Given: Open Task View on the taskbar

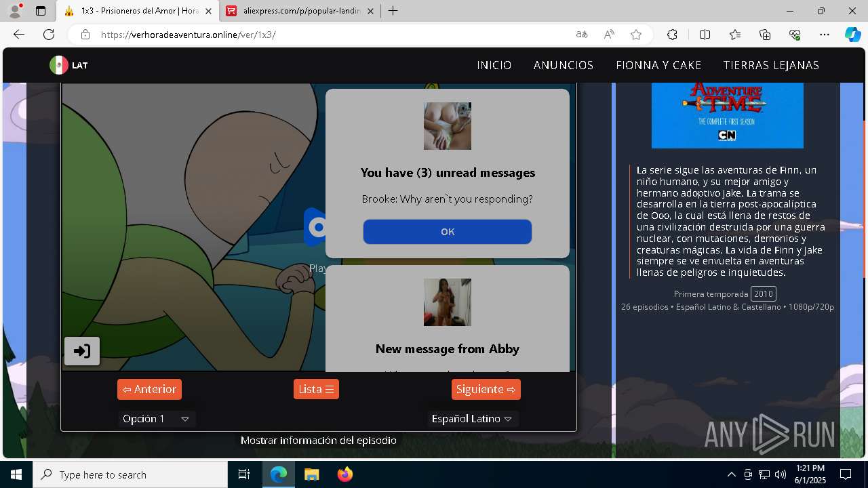Looking at the screenshot, I should point(244,474).
